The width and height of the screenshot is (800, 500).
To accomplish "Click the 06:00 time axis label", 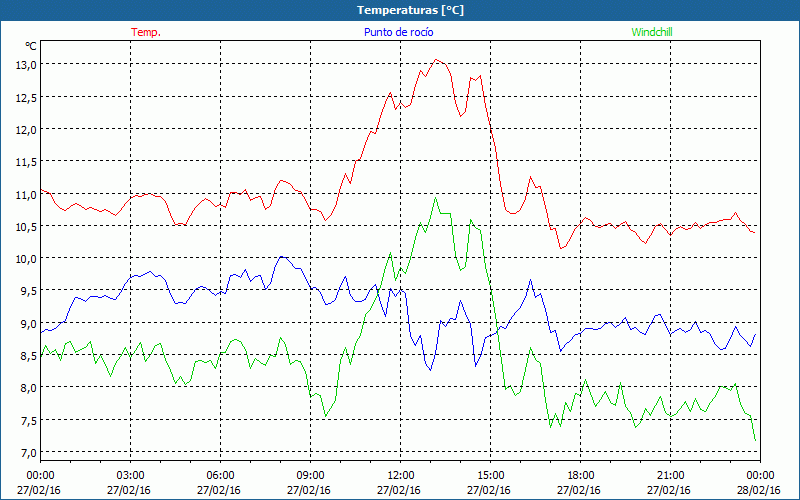I will click(x=220, y=476).
